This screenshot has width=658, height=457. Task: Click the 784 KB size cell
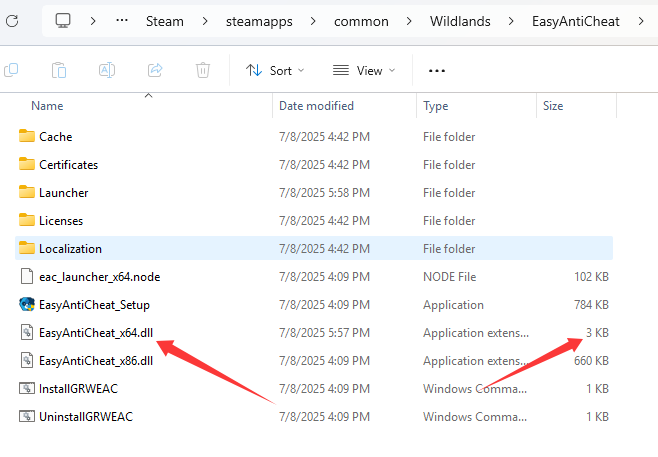coord(591,305)
